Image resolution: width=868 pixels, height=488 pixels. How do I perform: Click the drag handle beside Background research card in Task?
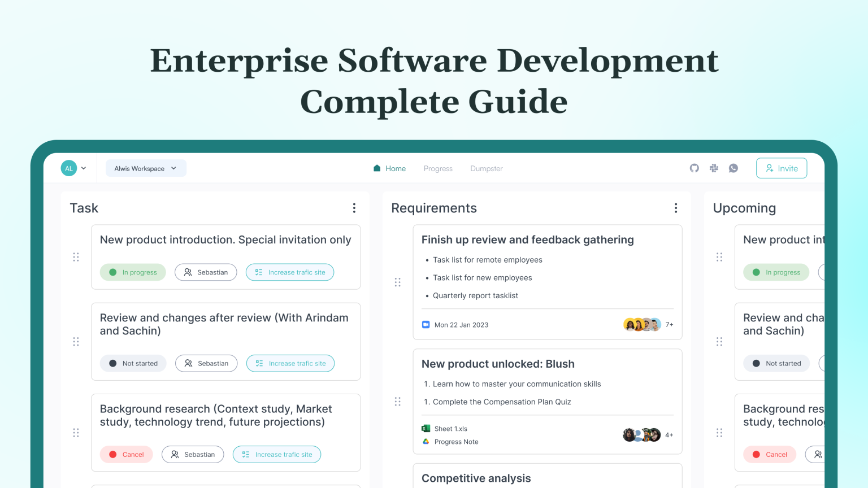76,433
